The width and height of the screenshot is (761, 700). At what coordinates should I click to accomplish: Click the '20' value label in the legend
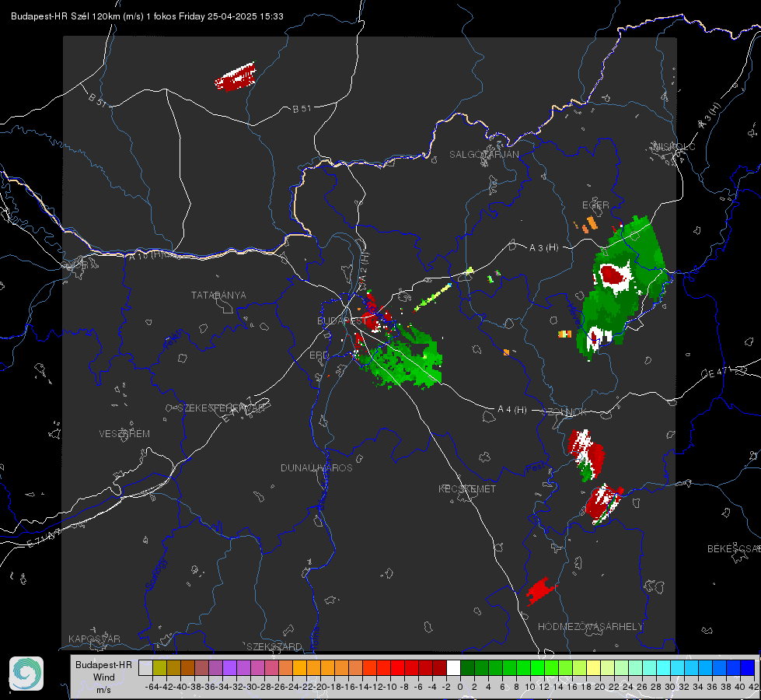point(600,687)
